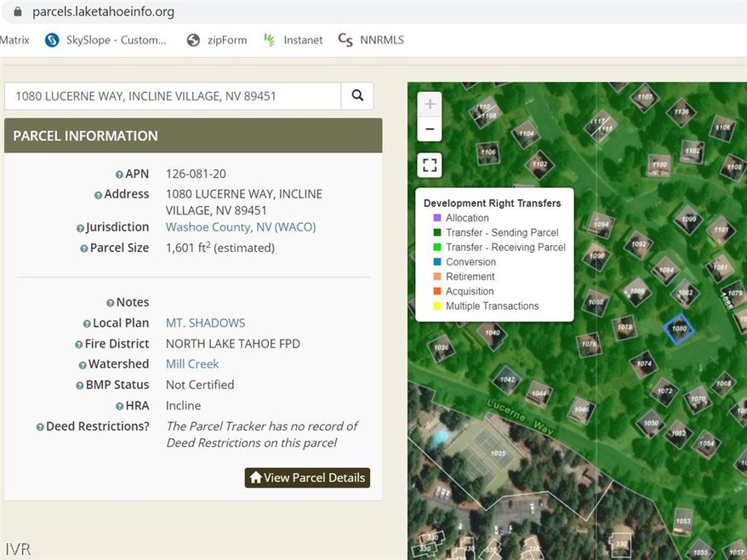Zoom in on the map
This screenshot has width=747, height=560.
[430, 104]
